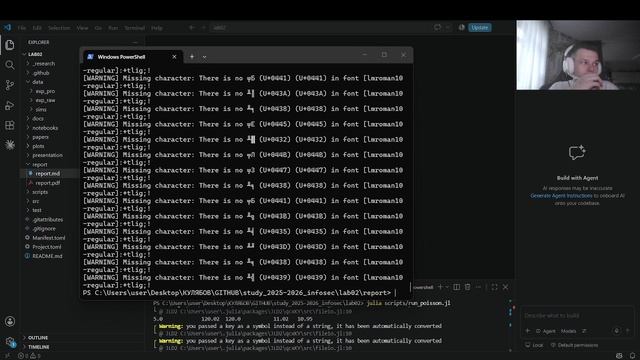Click the VS Code logo in the title bar
Viewport: 640px width, 360px height.
tap(7, 27)
